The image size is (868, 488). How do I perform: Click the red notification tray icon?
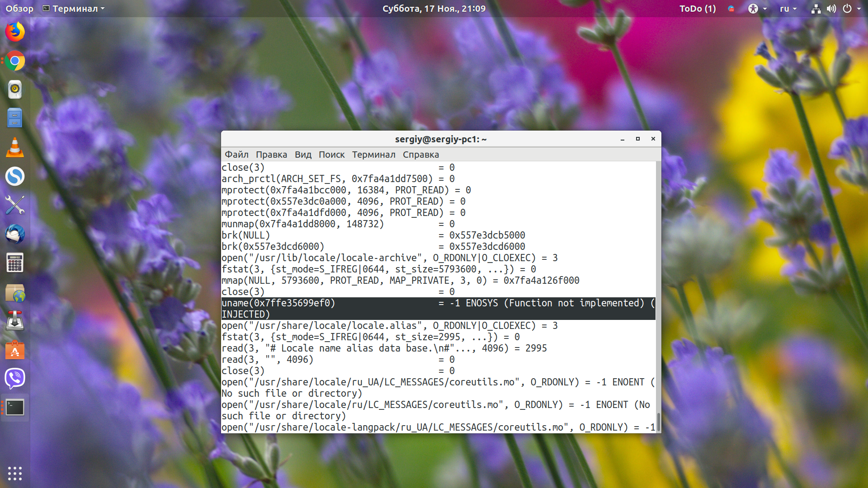(x=731, y=9)
